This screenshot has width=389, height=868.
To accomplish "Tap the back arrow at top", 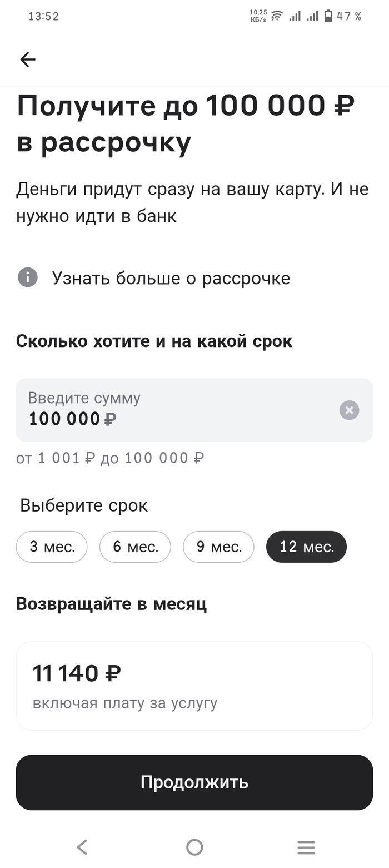I will [x=27, y=59].
